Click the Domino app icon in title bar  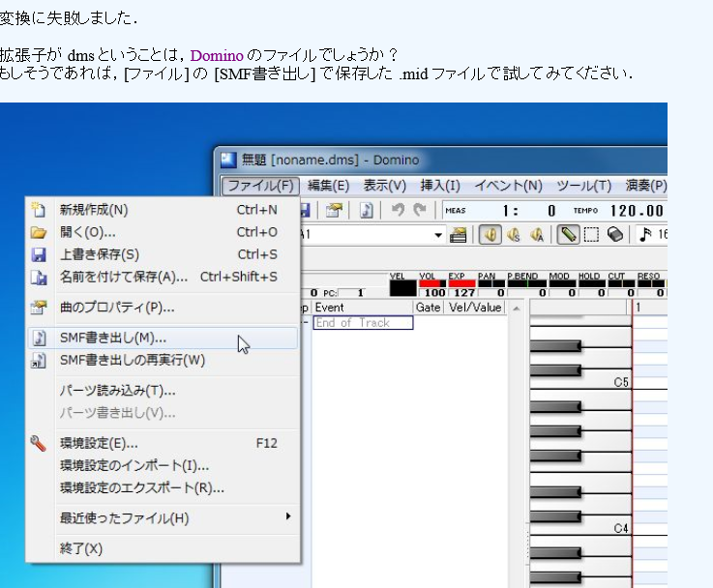[228, 160]
